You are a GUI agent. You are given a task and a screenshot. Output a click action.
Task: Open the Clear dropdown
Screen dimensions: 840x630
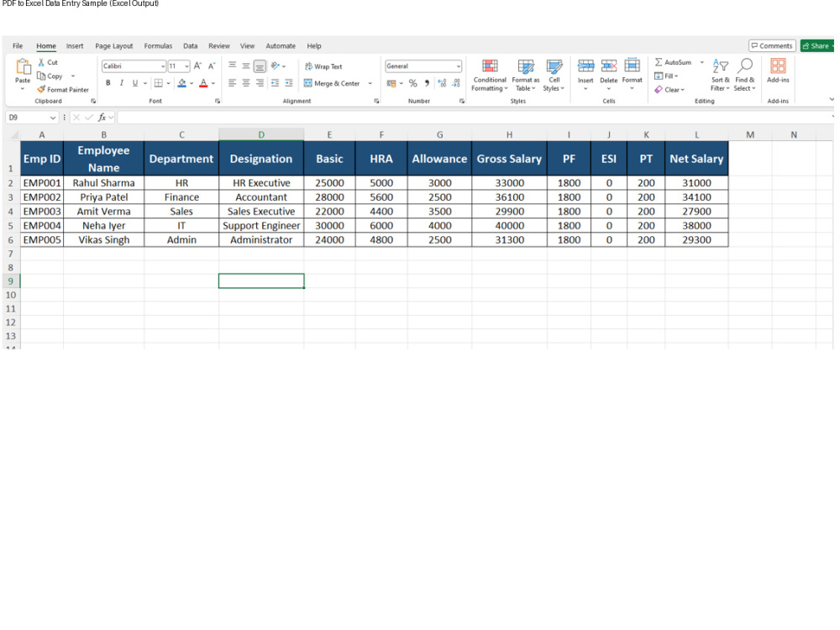669,90
